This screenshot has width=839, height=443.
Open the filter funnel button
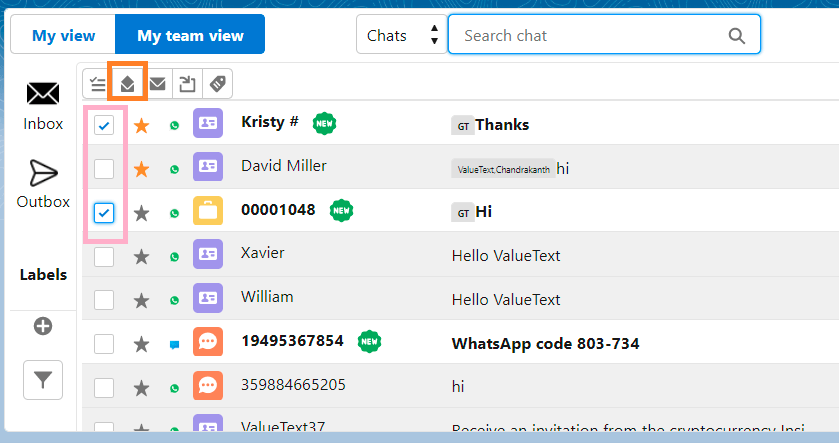pyautogui.click(x=43, y=380)
